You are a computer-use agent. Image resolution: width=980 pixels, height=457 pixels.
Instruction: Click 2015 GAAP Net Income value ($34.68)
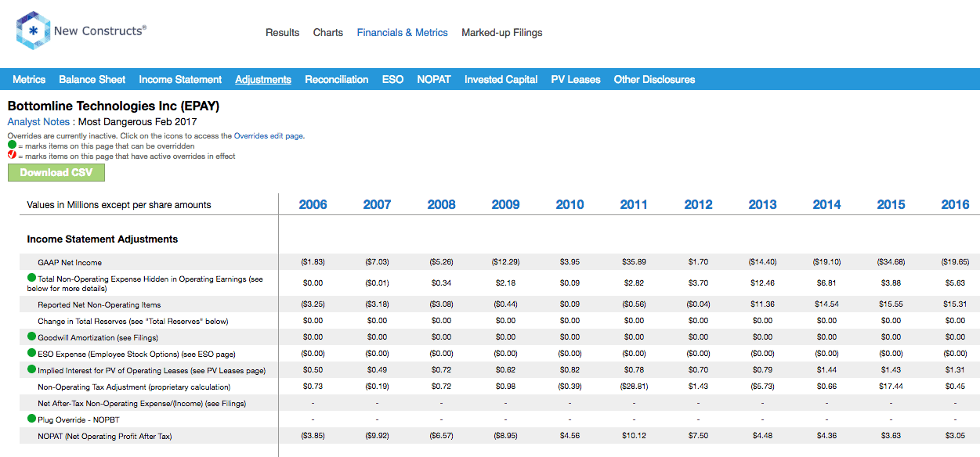pos(891,262)
